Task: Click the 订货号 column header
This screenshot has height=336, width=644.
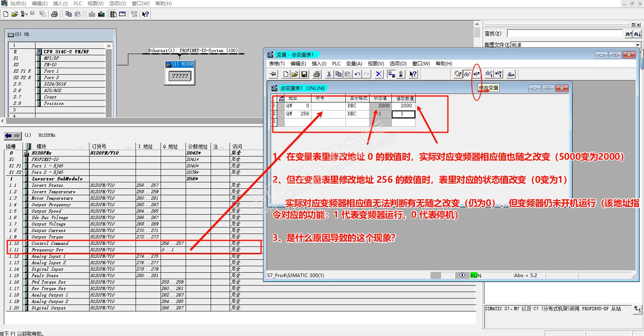Action: click(112, 146)
